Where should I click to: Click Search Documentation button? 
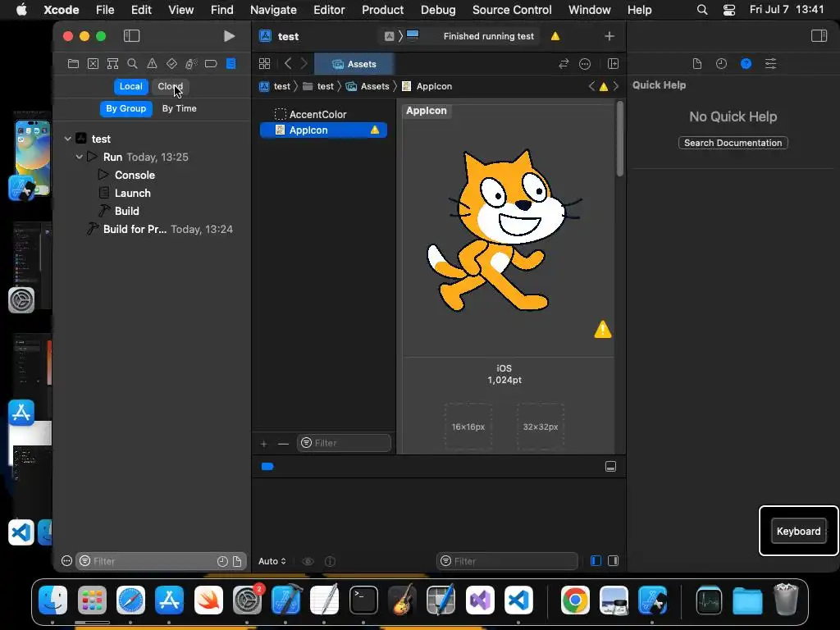733,143
